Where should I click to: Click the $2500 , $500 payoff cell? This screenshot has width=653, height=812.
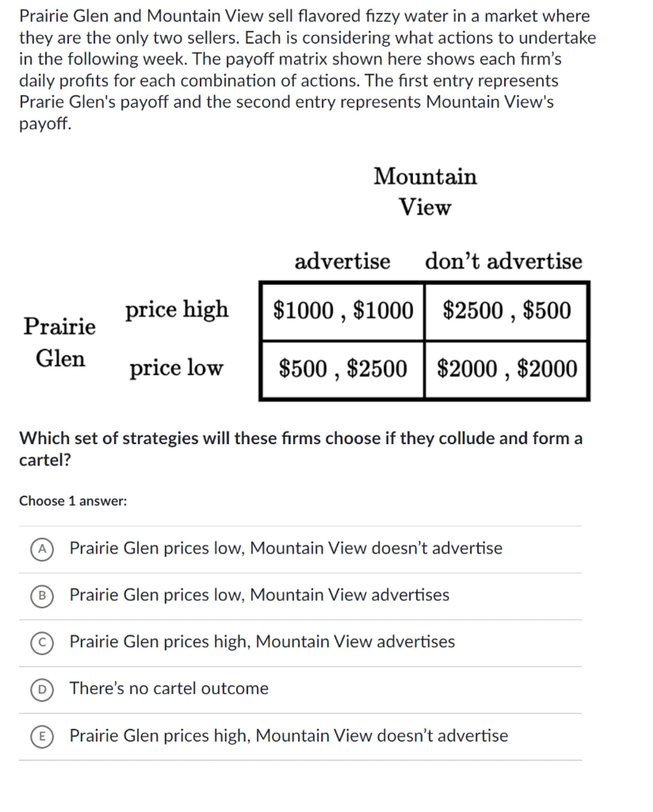[506, 311]
